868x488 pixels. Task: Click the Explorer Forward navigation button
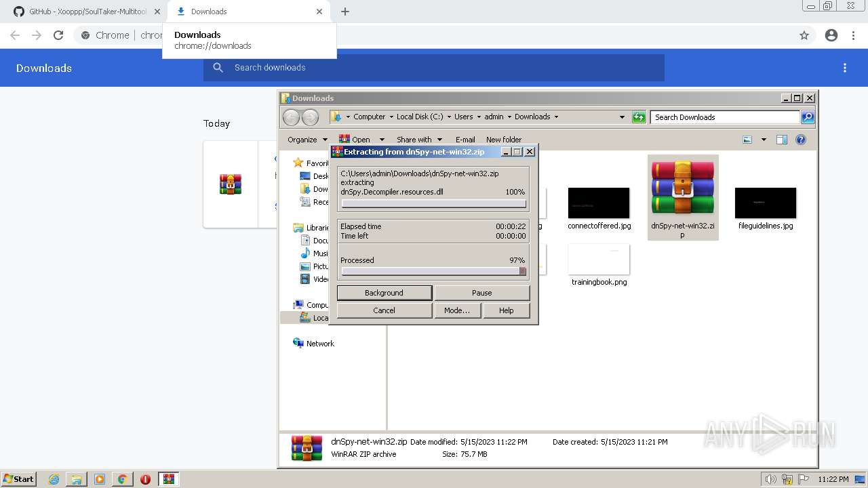310,117
